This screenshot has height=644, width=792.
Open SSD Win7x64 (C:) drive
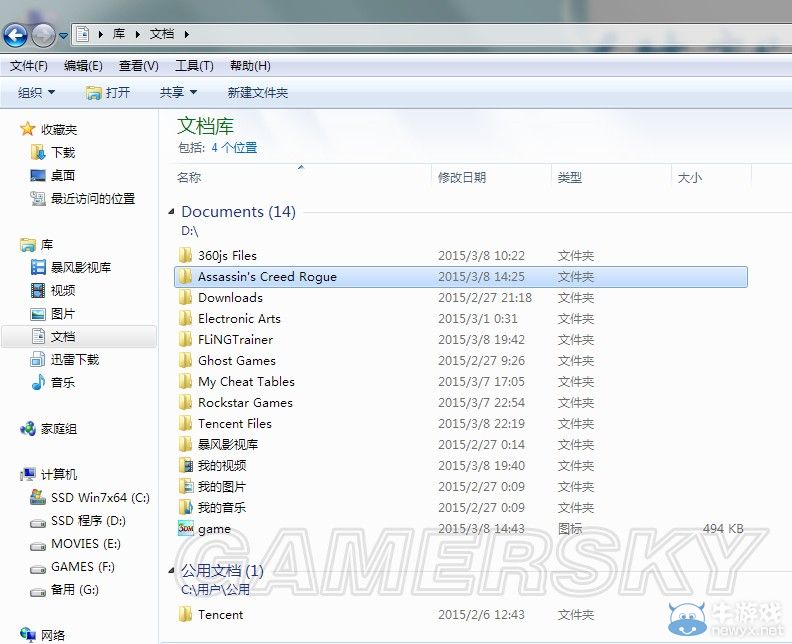[100, 498]
